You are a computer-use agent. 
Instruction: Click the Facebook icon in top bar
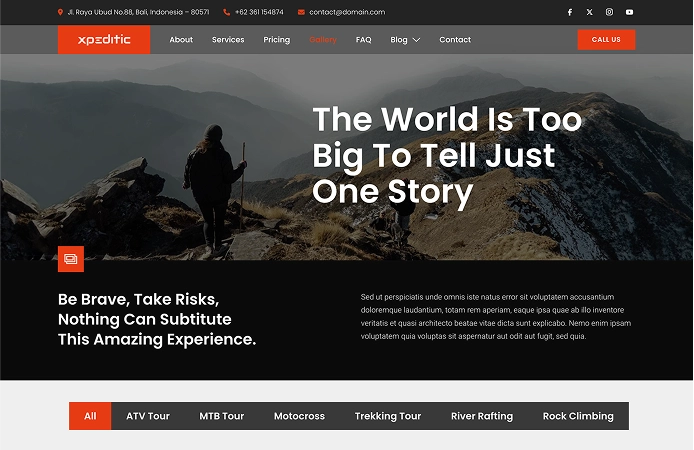pos(570,12)
